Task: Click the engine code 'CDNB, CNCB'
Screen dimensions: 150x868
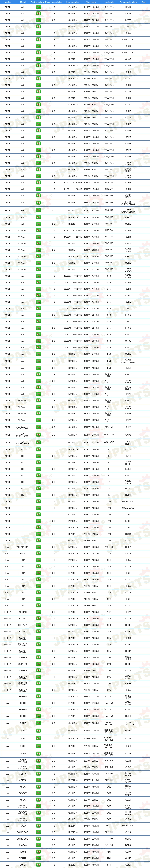Action: pyautogui.click(x=128, y=463)
